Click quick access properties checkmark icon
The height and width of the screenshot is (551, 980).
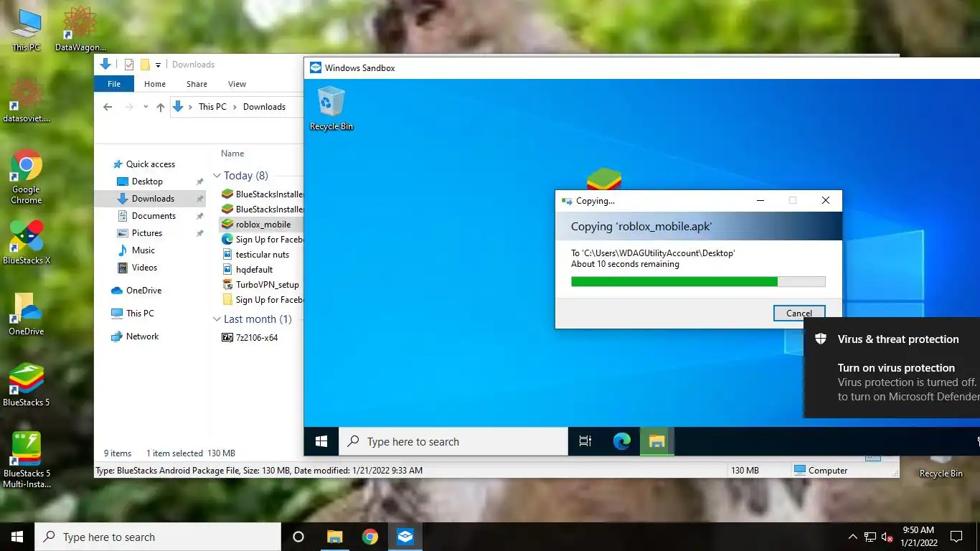click(129, 65)
